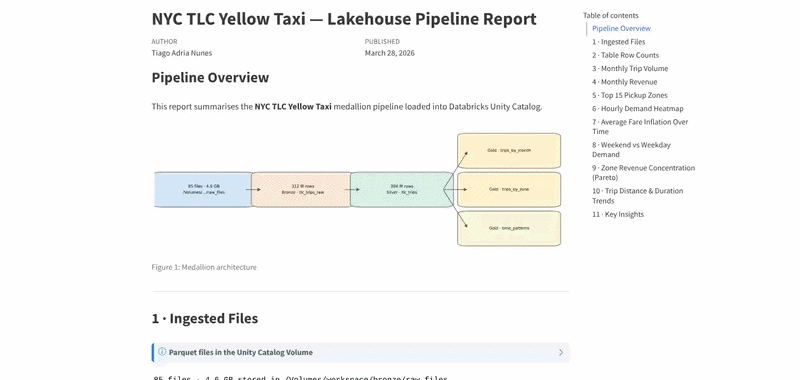Click the Pipeline Overview heading

coord(210,78)
